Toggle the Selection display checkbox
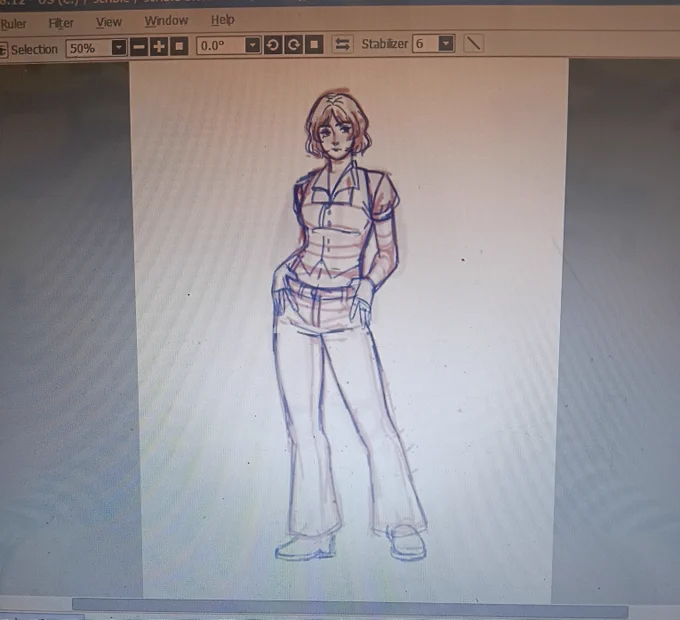Viewport: 680px width, 620px height. click(x=3, y=50)
